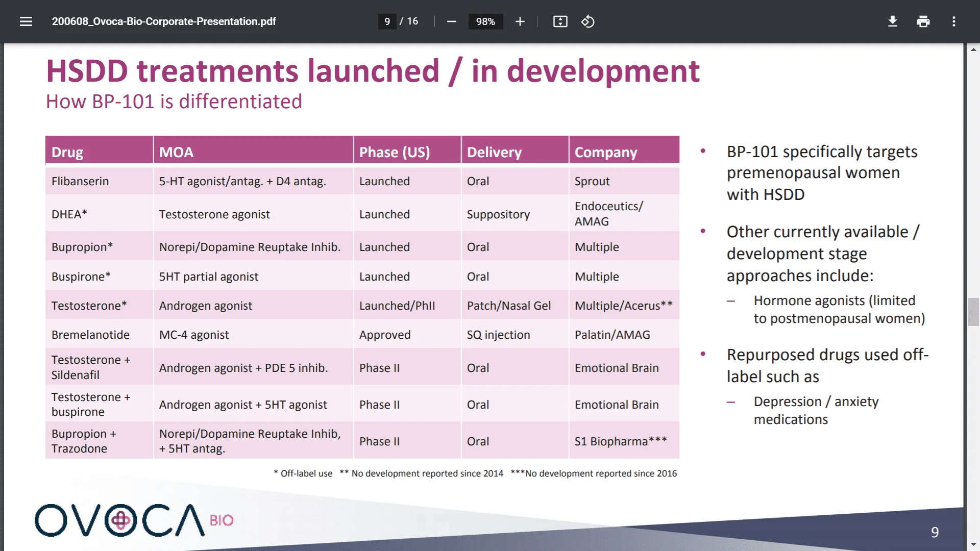
Task: Click the Ovoca Bio logo
Action: pyautogui.click(x=134, y=520)
